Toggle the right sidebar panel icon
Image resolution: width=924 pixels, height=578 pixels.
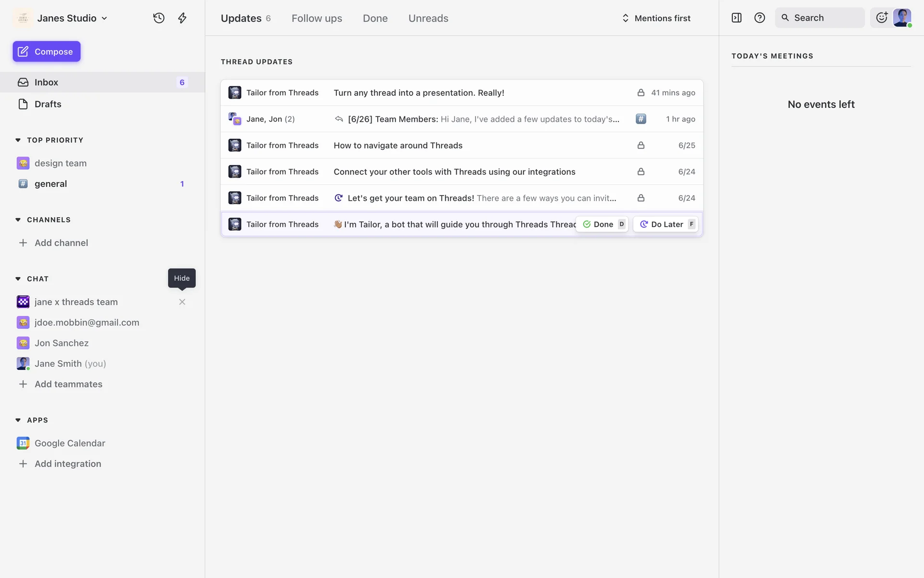(x=736, y=18)
